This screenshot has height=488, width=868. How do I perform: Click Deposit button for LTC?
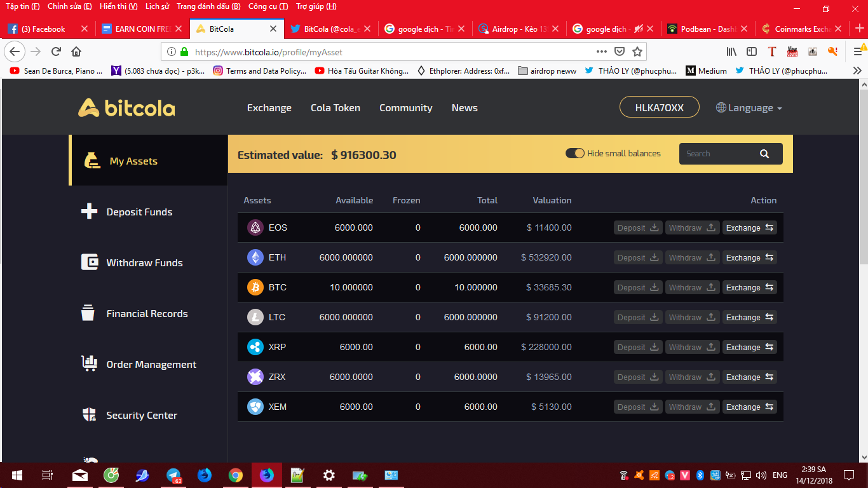[638, 317]
